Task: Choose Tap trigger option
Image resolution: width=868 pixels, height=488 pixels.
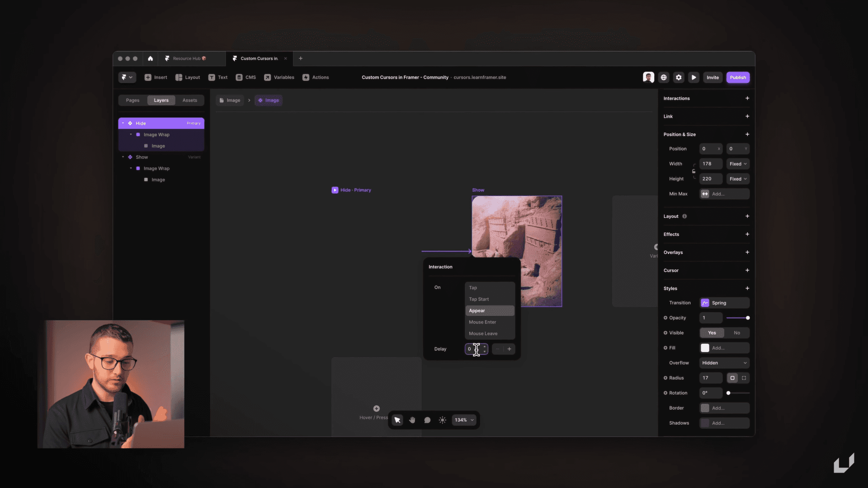Action: (x=490, y=288)
